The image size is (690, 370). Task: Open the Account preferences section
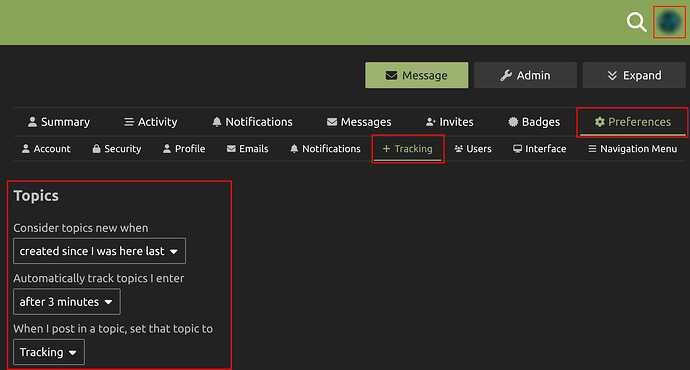pyautogui.click(x=46, y=149)
